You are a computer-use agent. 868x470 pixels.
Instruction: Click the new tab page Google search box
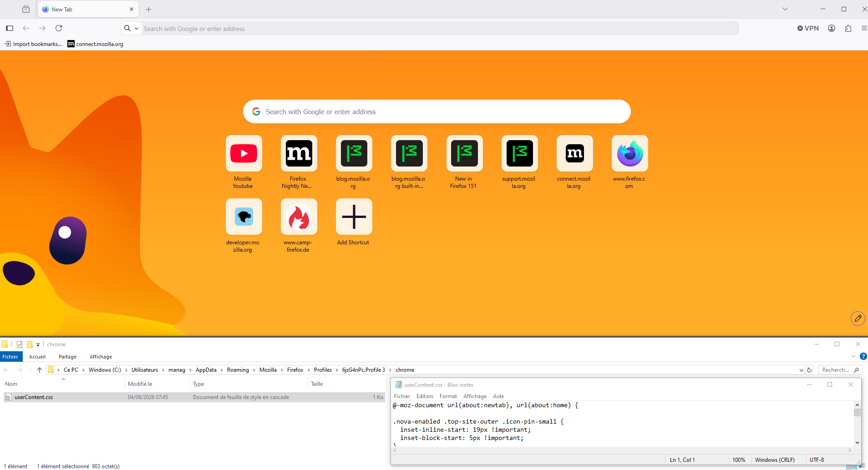437,111
